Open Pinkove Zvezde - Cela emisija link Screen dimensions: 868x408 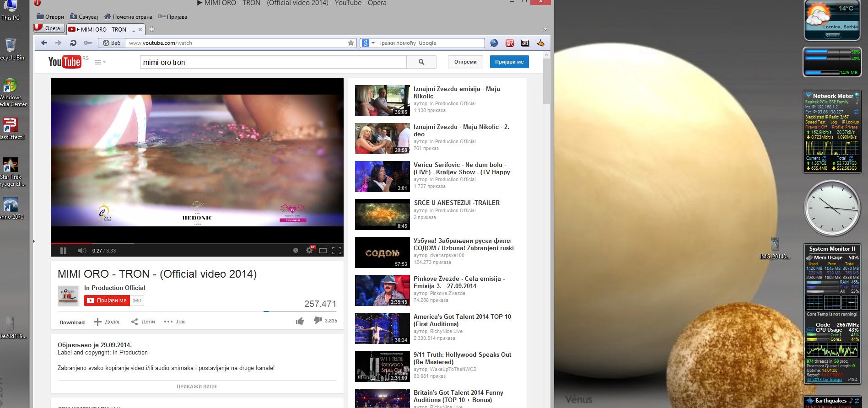coord(459,282)
